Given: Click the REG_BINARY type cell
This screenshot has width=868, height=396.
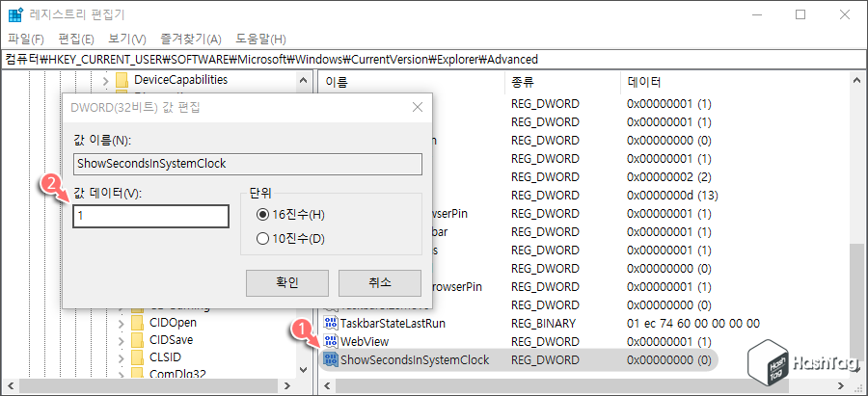Looking at the screenshot, I should click(544, 323).
